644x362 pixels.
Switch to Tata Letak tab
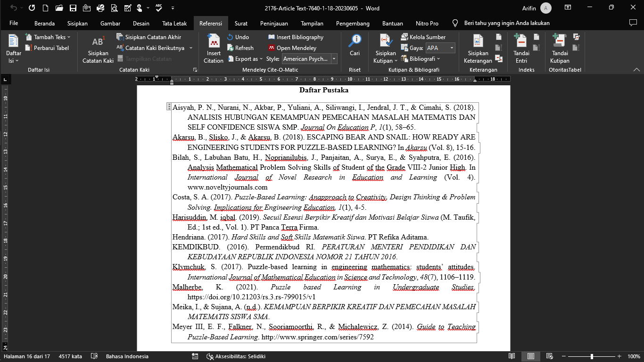[174, 23]
